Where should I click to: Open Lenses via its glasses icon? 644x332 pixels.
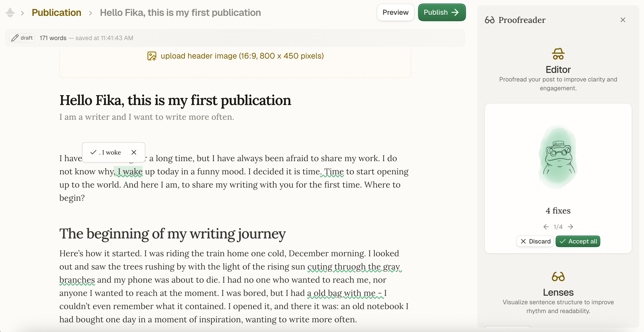click(x=558, y=277)
